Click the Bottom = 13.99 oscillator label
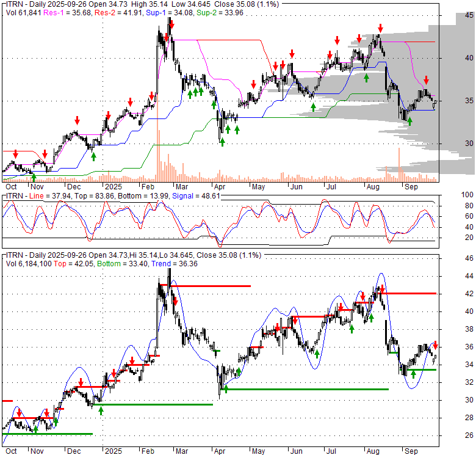Viewport: 476px width, 455px height. (x=143, y=196)
